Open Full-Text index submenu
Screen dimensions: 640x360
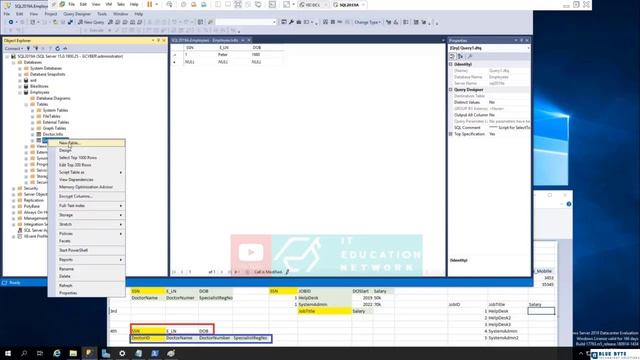[87, 206]
